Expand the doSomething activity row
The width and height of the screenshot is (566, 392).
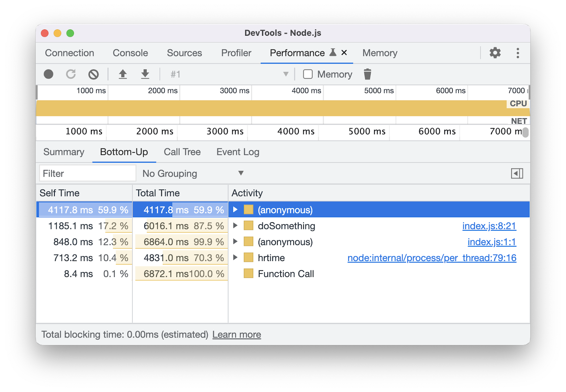pos(236,226)
